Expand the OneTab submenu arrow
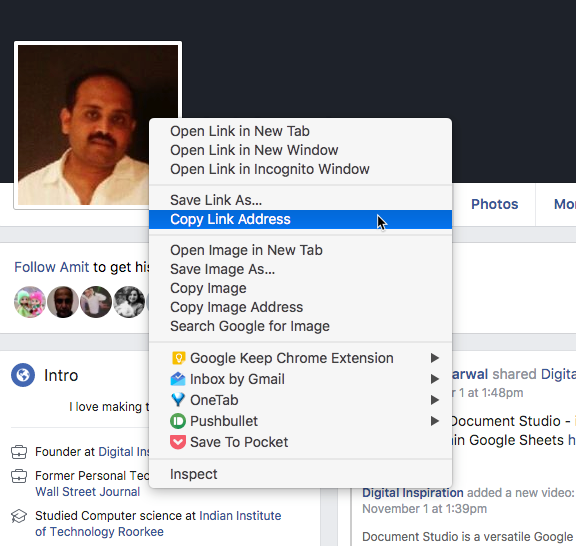This screenshot has width=576, height=546. click(435, 400)
